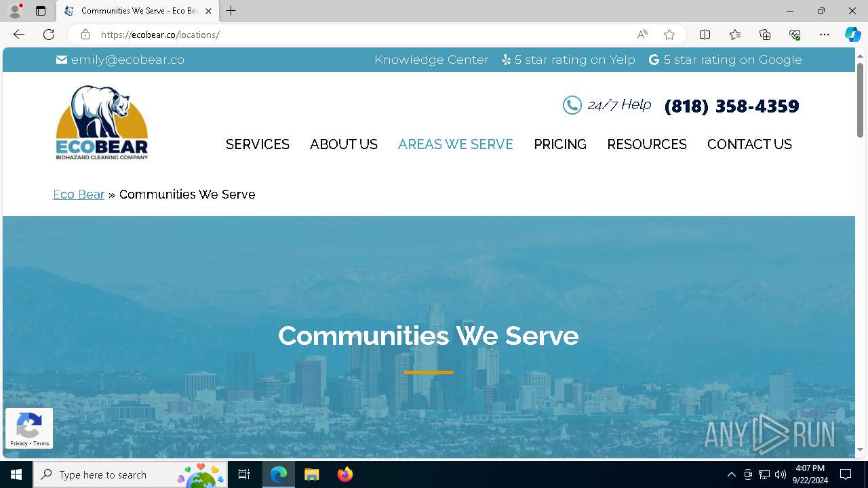Open the split screen icon
Image resolution: width=868 pixels, height=488 pixels.
pos(705,35)
